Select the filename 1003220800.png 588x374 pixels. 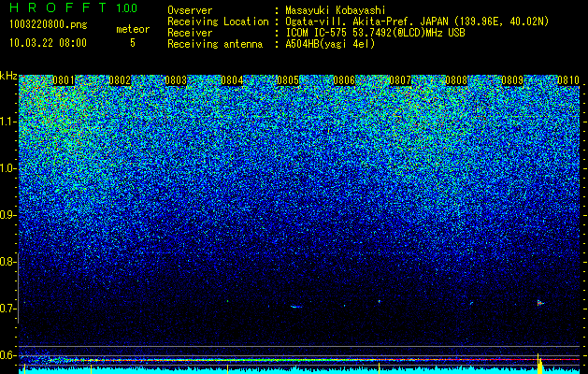click(x=49, y=24)
